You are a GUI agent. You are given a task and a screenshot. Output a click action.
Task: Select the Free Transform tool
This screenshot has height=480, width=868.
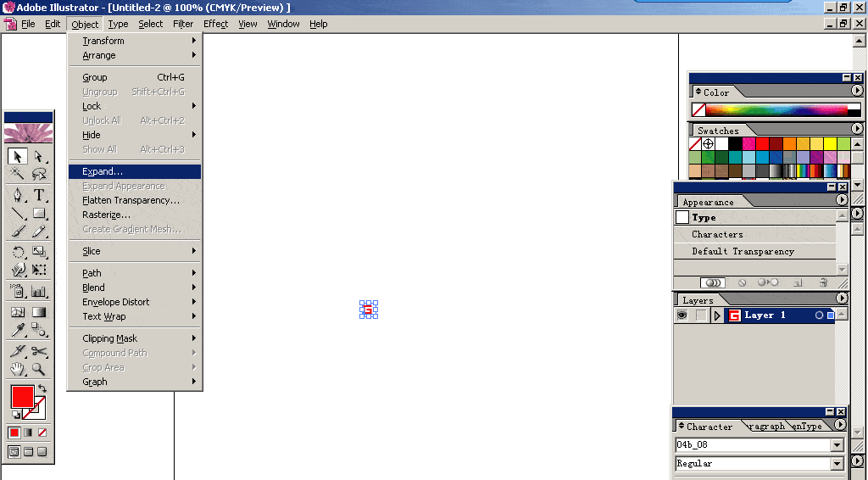click(39, 270)
